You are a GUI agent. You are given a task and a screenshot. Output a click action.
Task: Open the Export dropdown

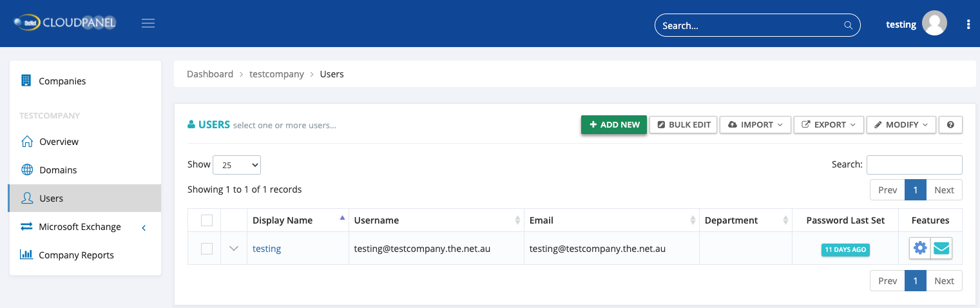tap(829, 124)
